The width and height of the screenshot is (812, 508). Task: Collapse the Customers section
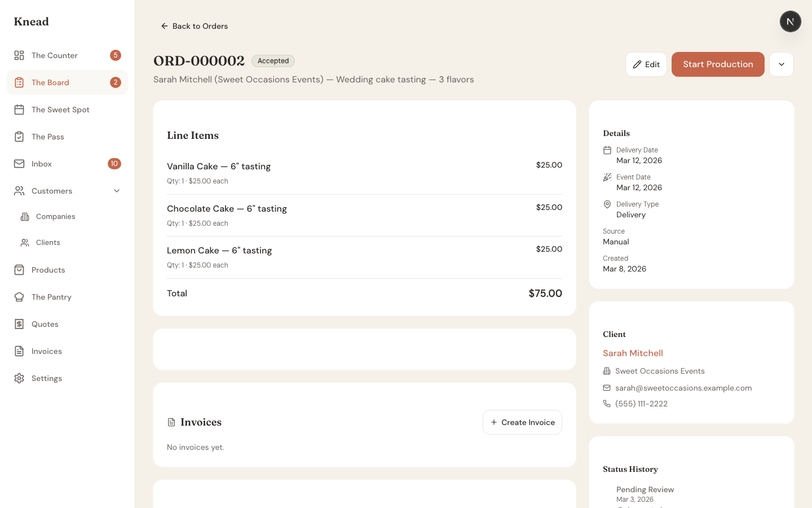[117, 191]
